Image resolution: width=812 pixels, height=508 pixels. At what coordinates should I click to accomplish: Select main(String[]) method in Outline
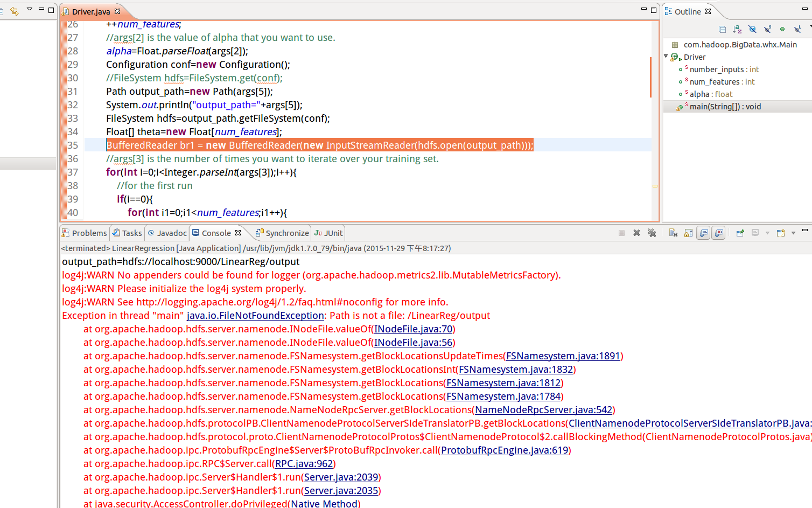click(725, 107)
